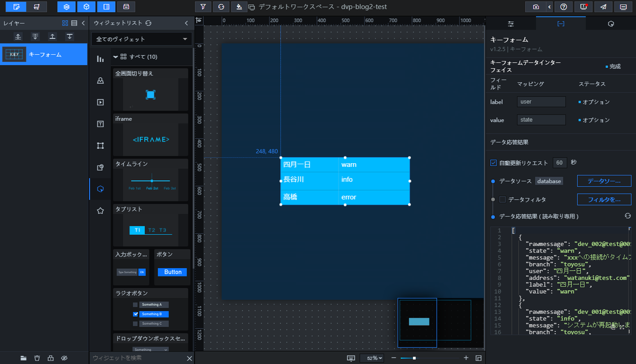Toggle the 自動更新リクエスト checkbox
The width and height of the screenshot is (636, 364).
click(494, 163)
